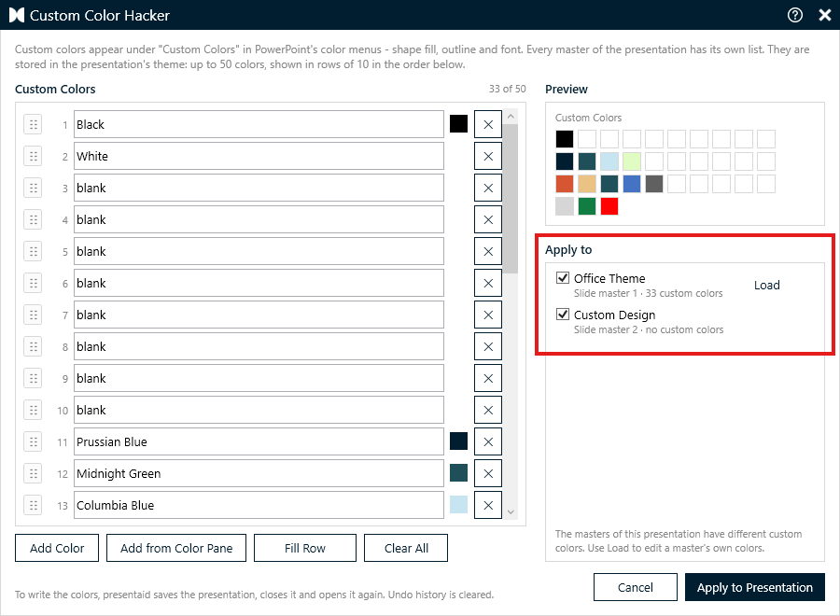Open the help question mark icon

pos(795,15)
